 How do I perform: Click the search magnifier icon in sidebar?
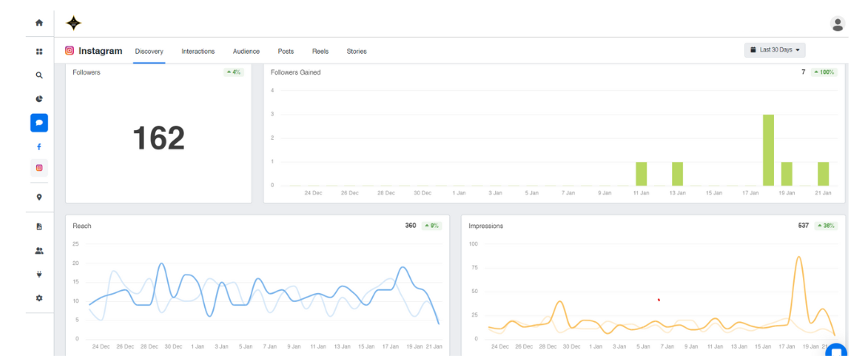pos(39,75)
